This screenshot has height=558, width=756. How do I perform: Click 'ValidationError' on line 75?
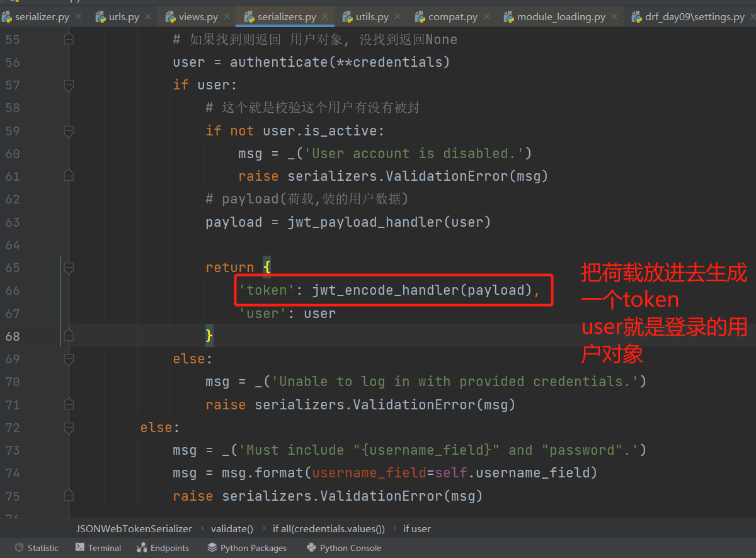click(382, 496)
